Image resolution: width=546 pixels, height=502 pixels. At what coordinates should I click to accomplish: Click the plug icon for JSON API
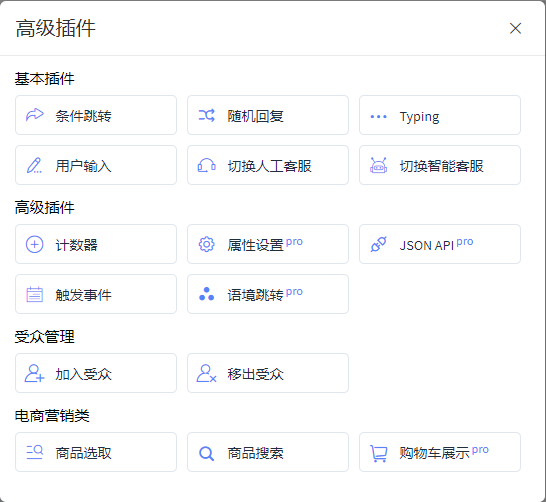pyautogui.click(x=379, y=244)
